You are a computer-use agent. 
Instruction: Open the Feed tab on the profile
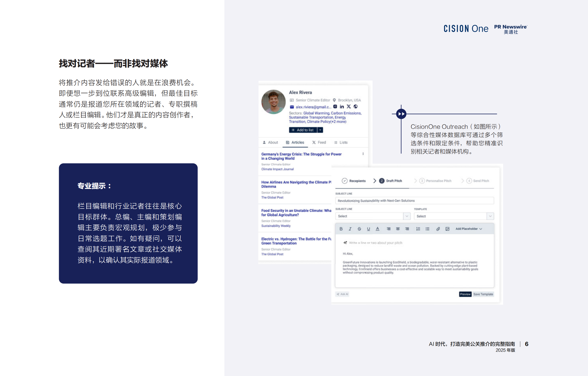coord(319,142)
